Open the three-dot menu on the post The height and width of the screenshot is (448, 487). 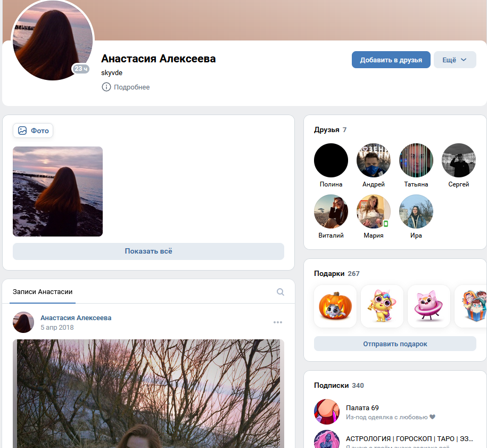tap(278, 322)
